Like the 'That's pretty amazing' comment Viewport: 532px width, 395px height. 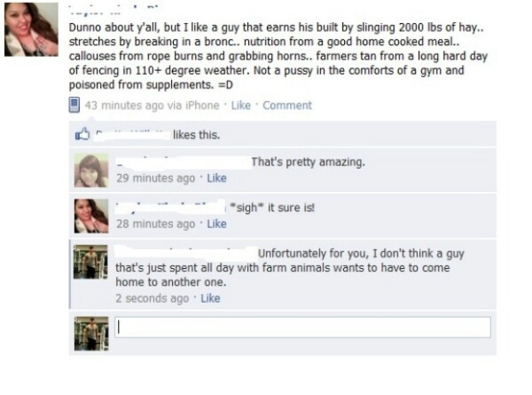coord(217,178)
